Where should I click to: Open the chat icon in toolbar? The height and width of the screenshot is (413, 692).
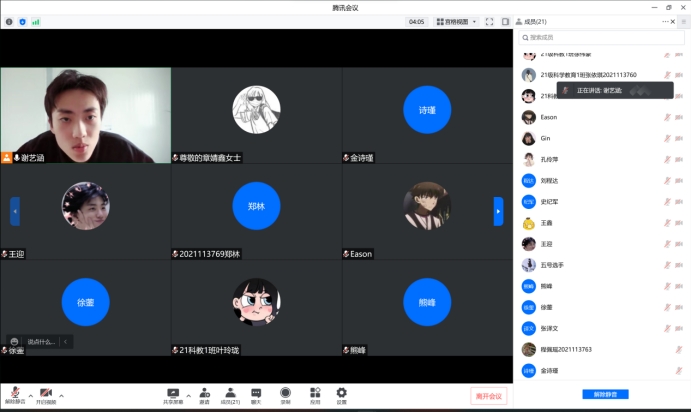tap(256, 393)
